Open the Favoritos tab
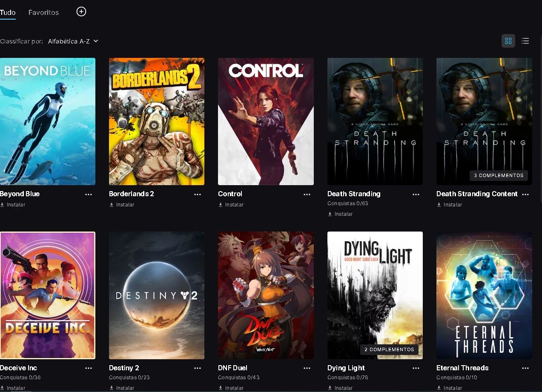Viewport: 542px width, 392px height. 43,12
